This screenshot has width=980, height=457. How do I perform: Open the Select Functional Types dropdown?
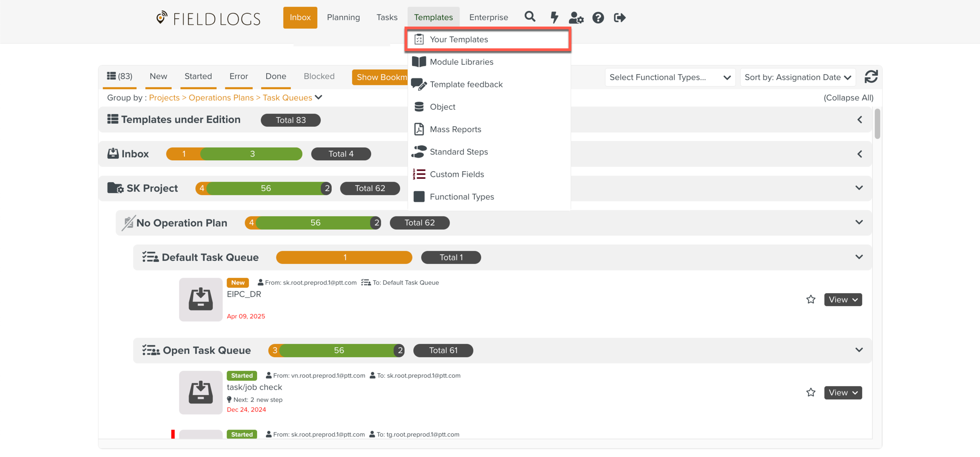[670, 77]
